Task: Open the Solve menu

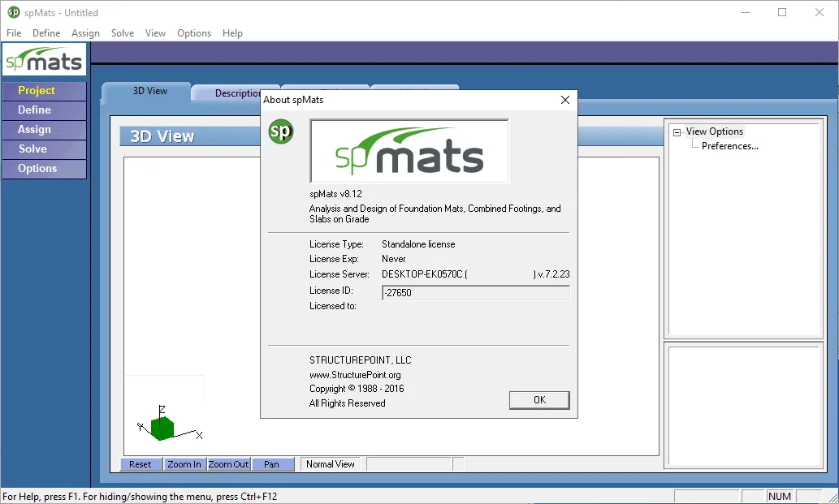Action: point(123,33)
